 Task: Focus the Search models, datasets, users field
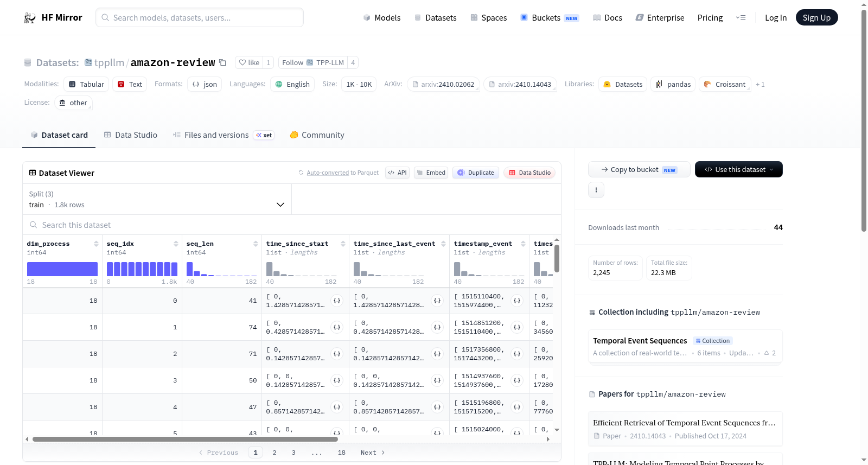[x=200, y=17]
